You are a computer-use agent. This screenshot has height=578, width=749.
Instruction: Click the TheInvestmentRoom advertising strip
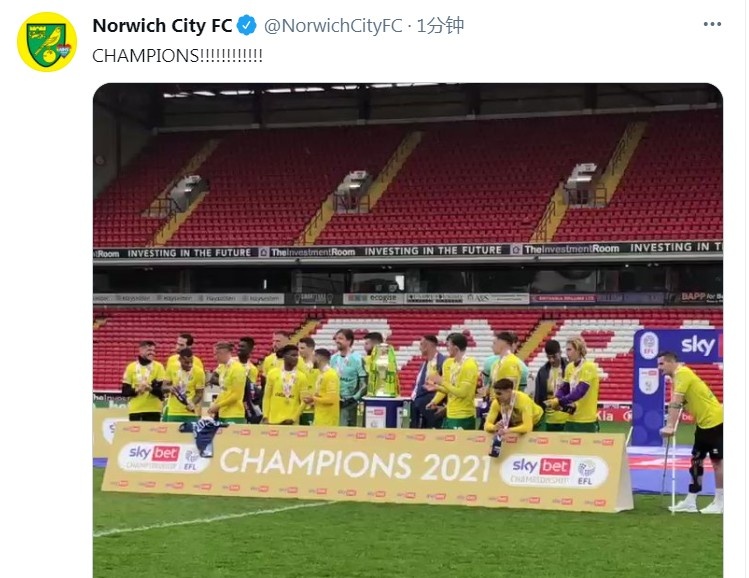407,250
